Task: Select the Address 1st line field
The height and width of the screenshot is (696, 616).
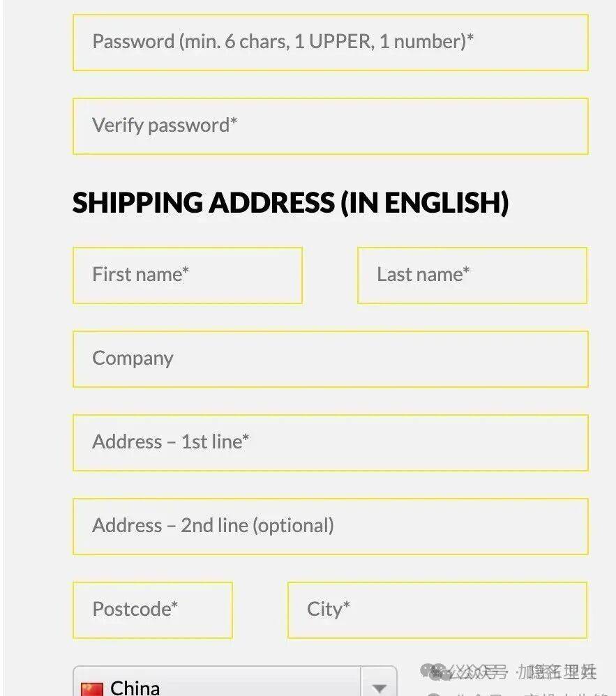Action: (330, 442)
